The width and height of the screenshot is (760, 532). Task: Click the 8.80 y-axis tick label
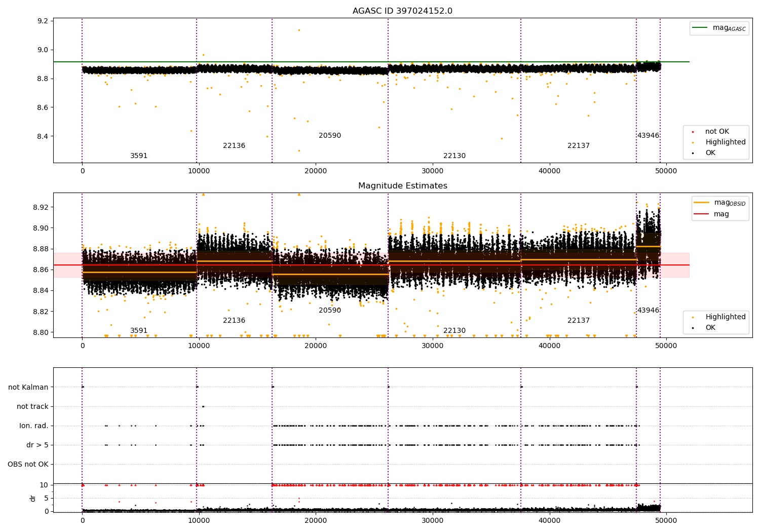(x=41, y=332)
